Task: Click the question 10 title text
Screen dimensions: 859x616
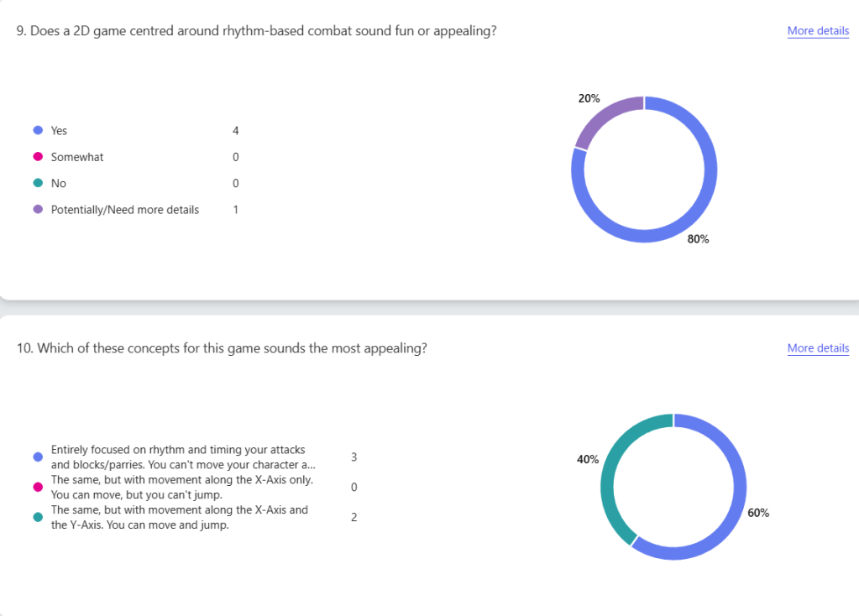Action: tap(222, 348)
